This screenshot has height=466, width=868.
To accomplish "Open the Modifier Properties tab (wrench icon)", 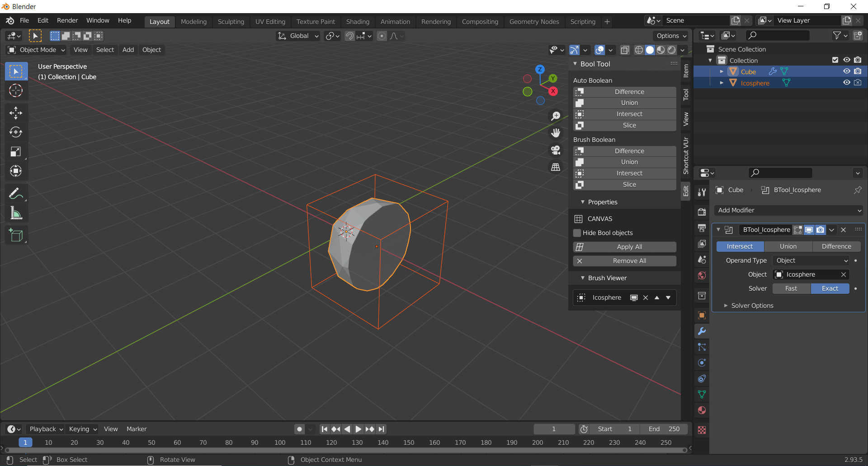I will [702, 331].
